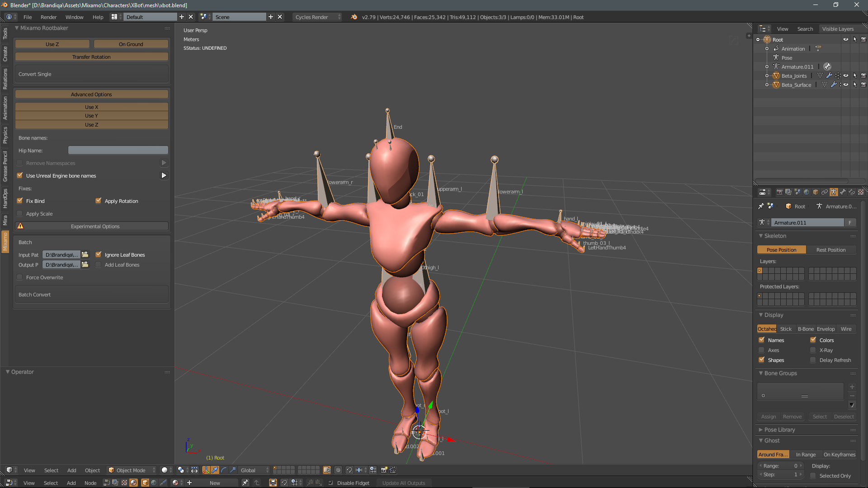Uncheck the Fix Bind option
This screenshot has width=868, height=488.
point(19,201)
